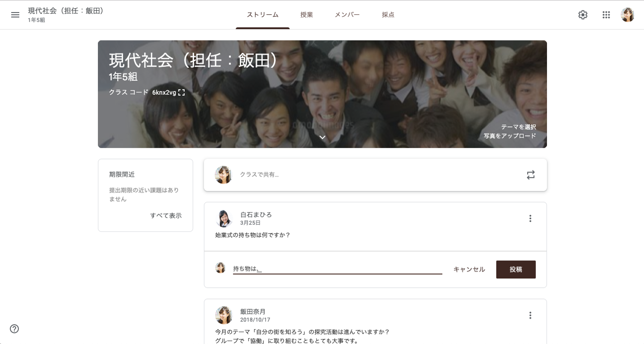Click テーマを選択 on the banner
644x344 pixels.
pos(518,127)
